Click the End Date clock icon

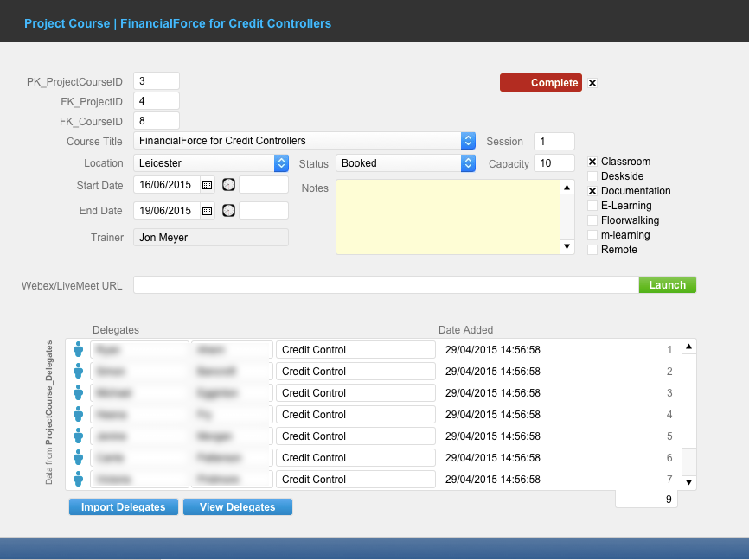229,211
